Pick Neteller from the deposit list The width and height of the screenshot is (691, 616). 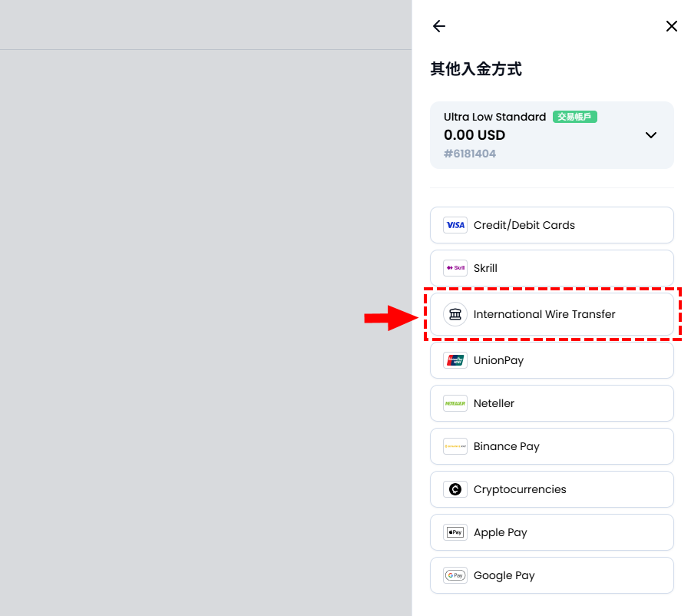494,403
